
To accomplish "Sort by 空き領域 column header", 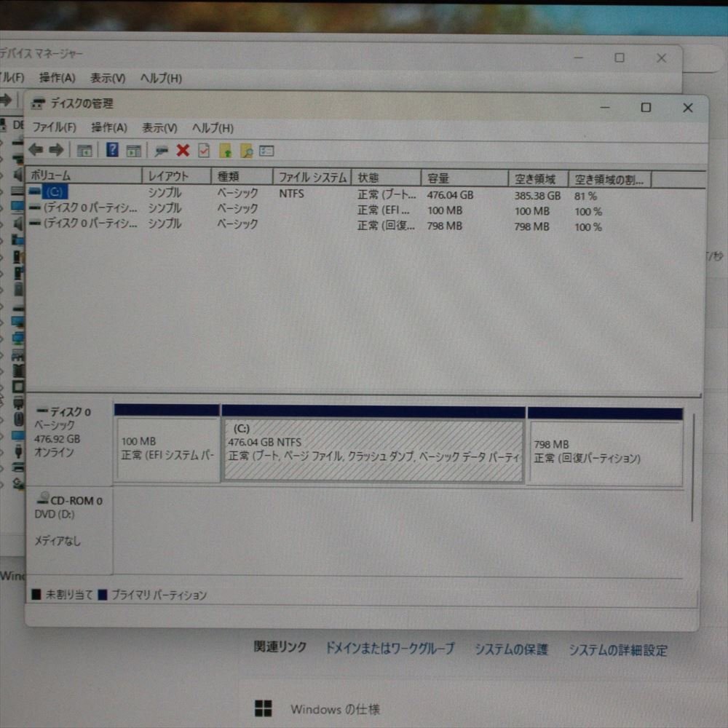I will click(539, 179).
